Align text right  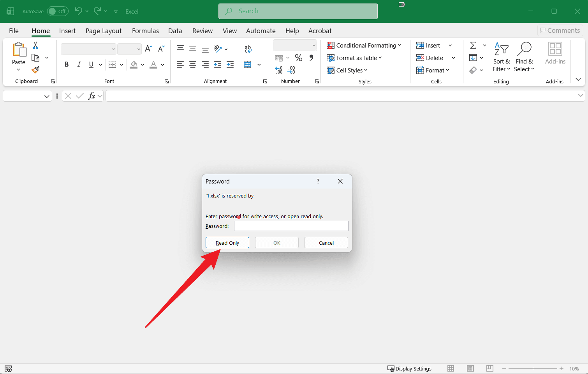point(205,65)
